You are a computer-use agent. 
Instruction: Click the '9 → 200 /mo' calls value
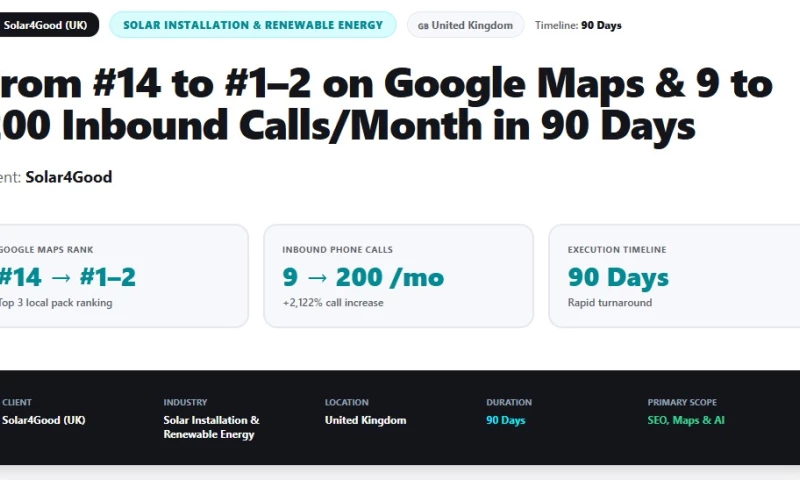coord(363,277)
